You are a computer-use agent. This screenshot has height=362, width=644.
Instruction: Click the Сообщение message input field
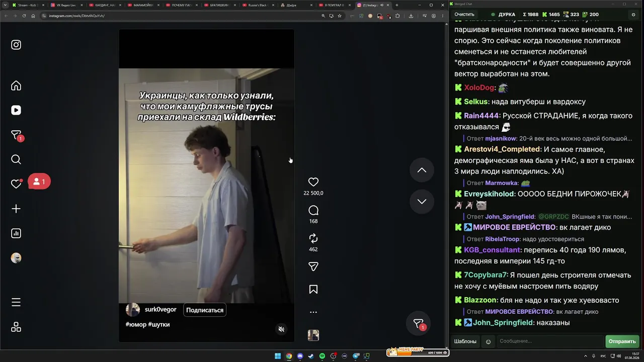550,341
